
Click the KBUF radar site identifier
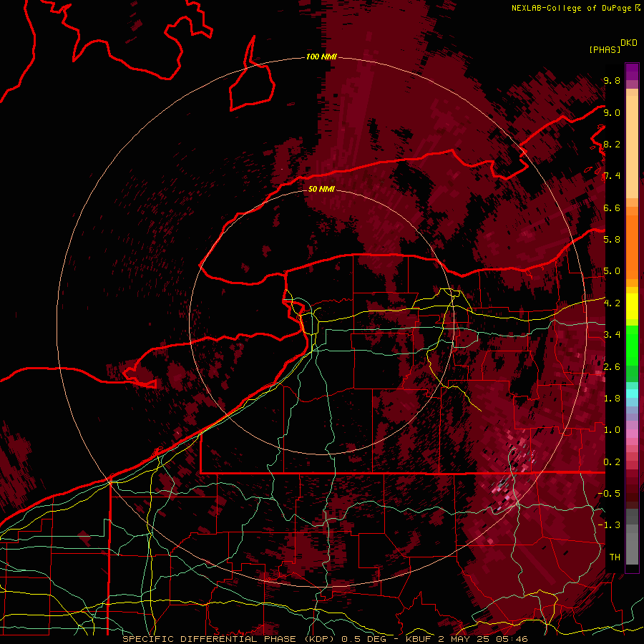(419, 639)
